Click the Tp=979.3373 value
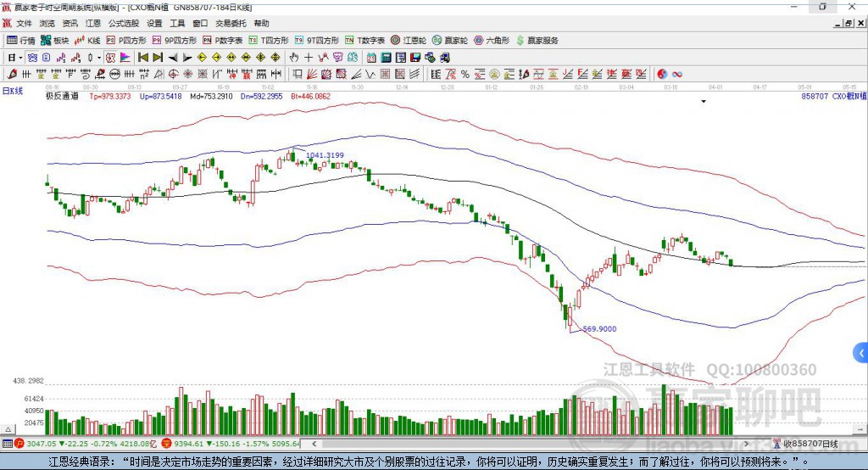 pyautogui.click(x=110, y=97)
